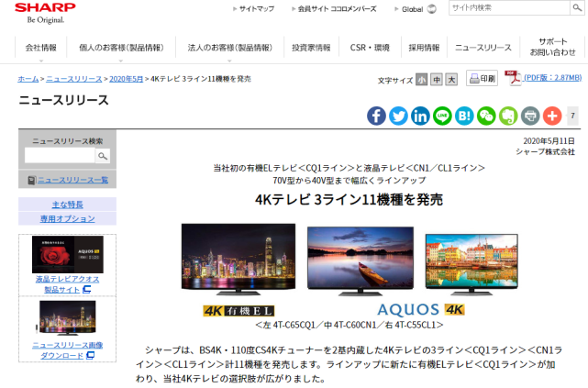Click the AQUOS 4K logo
Screen dimensions: 588x388
(x=421, y=310)
